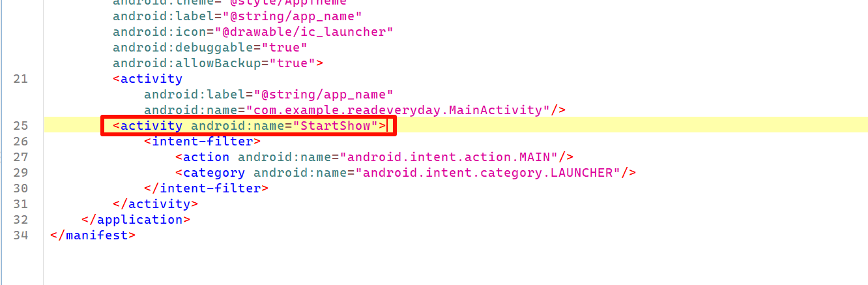The image size is (868, 285).
Task: Click the android:allowBackup attribute line
Action: pos(218,63)
